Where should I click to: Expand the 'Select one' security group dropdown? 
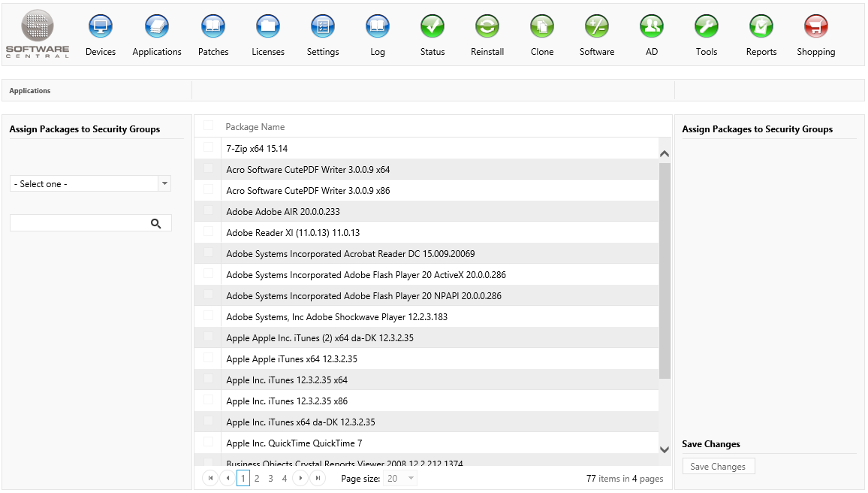pos(164,184)
